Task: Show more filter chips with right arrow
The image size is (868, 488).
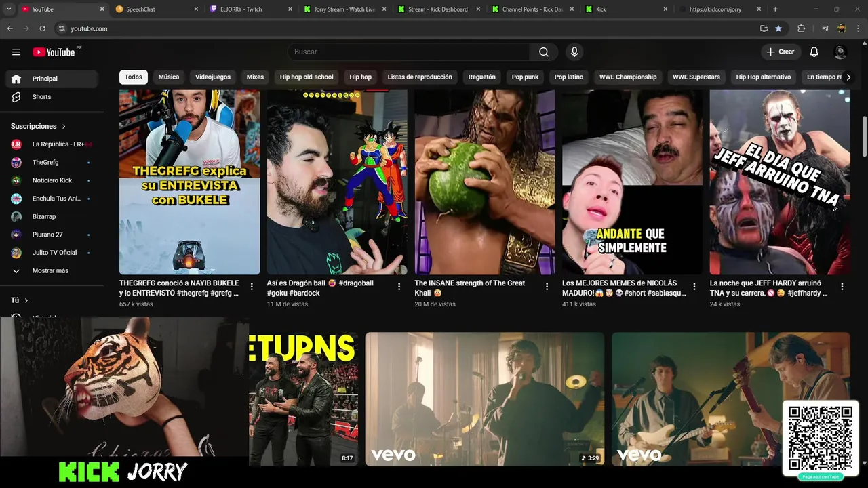Action: point(848,77)
